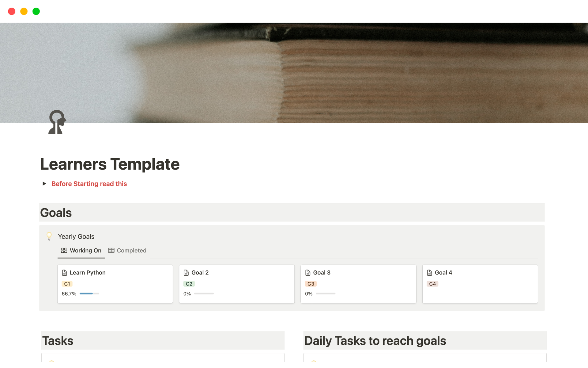Click the page icon on Goal 3 card

point(308,273)
